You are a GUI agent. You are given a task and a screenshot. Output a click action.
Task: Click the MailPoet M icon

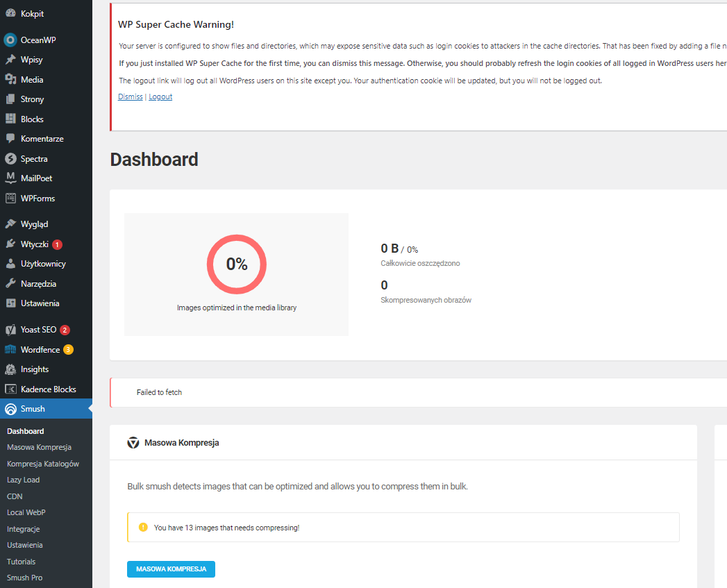[x=10, y=178]
